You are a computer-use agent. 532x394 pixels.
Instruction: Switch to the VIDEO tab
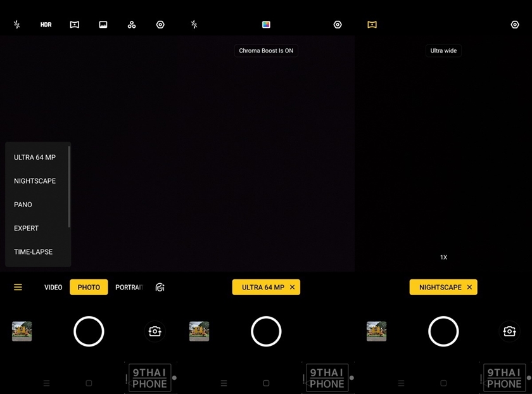53,288
